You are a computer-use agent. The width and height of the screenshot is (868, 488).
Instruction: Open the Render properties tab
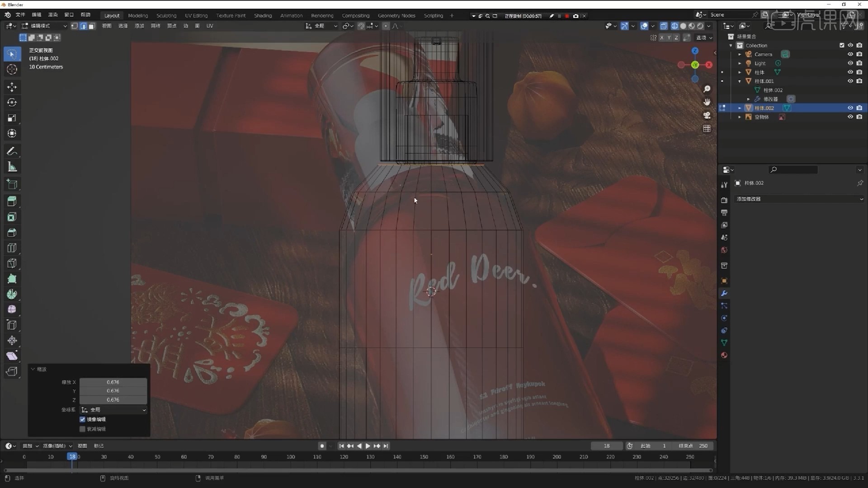[724, 200]
